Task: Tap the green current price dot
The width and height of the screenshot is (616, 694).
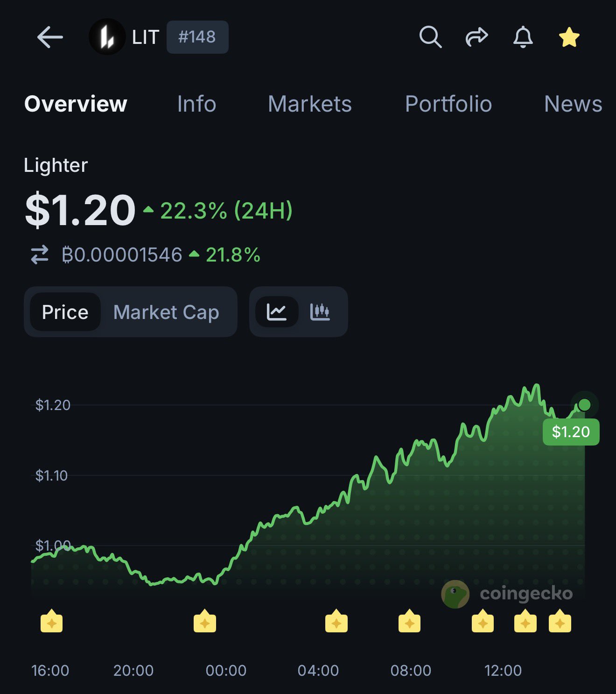Action: (x=584, y=405)
